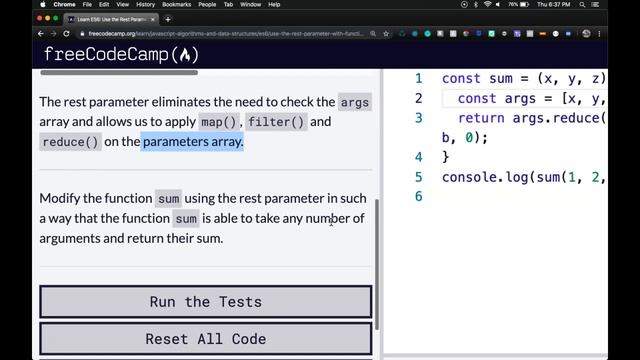
Task: Click the Wi-Fi status icon
Action: pyautogui.click(x=487, y=4)
